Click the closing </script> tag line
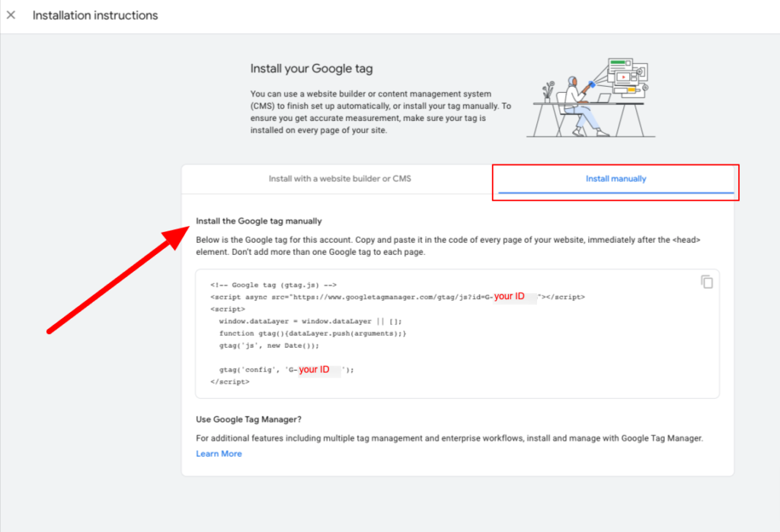This screenshot has width=780, height=532. [230, 382]
